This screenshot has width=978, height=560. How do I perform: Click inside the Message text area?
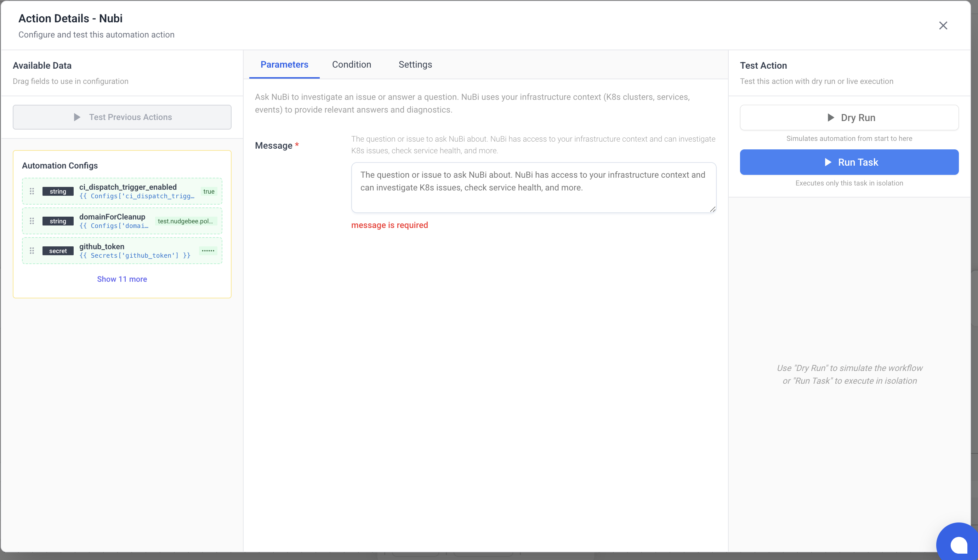coord(534,187)
